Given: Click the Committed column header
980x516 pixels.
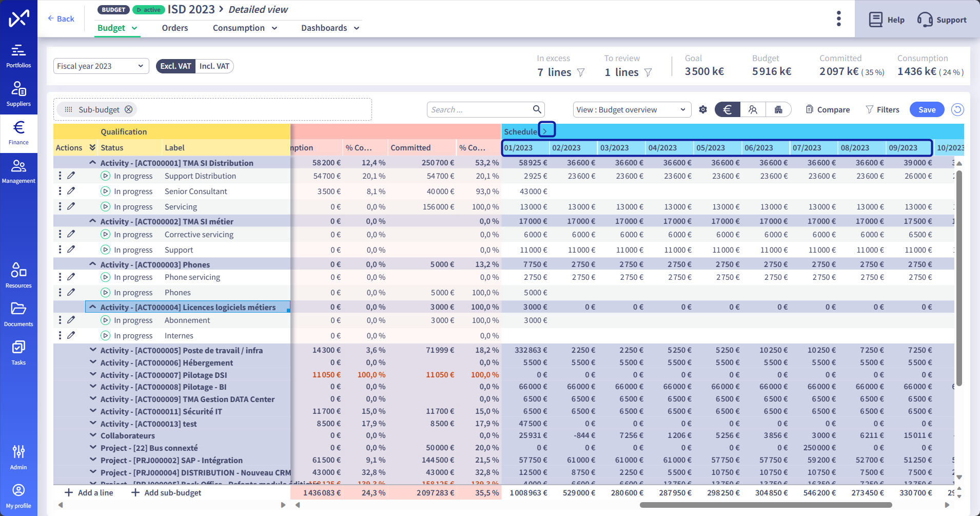Looking at the screenshot, I should pos(421,147).
